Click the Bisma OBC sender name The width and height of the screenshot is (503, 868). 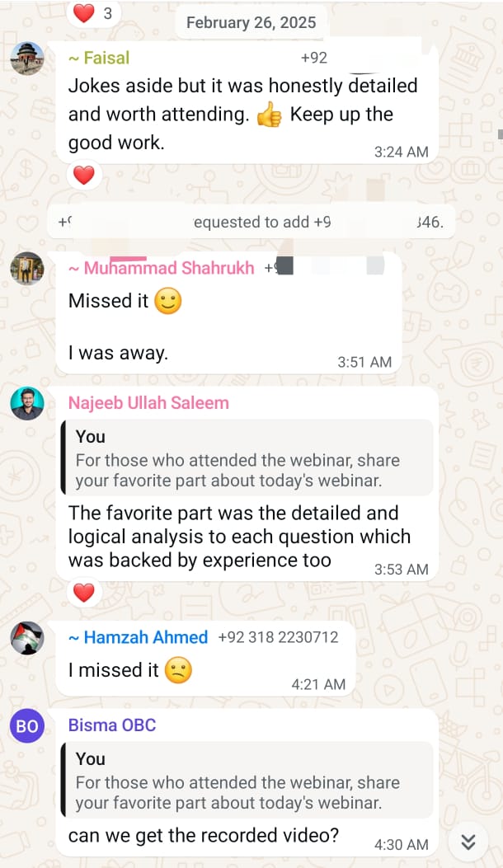112,725
